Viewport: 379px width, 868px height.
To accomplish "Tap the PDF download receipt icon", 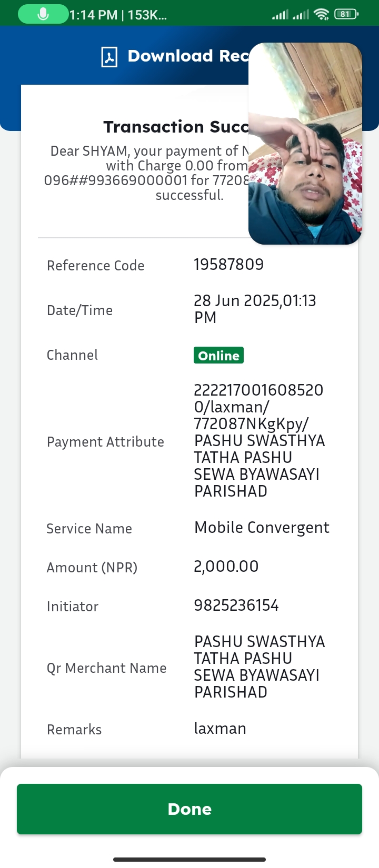I will (x=109, y=57).
